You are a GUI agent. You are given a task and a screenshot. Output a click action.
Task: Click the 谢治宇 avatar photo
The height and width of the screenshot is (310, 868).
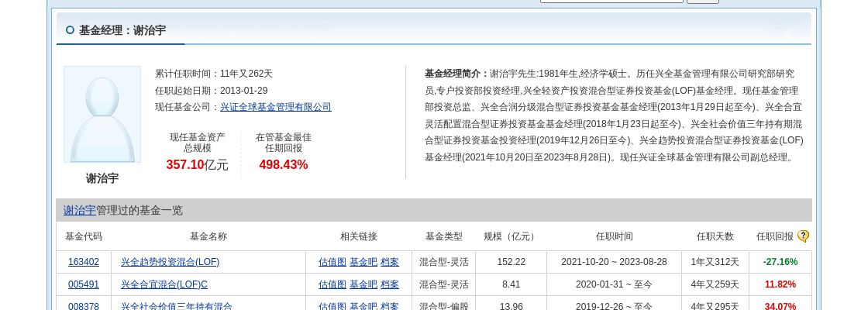(102, 115)
